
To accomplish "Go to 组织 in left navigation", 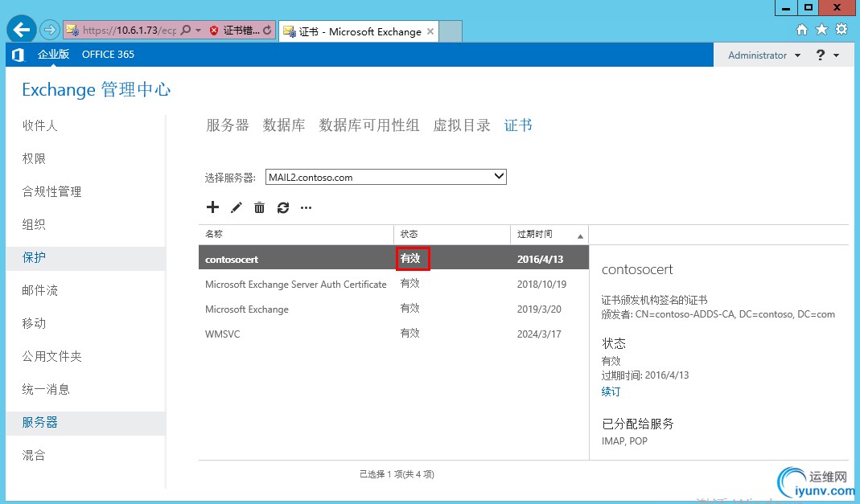I will (34, 224).
